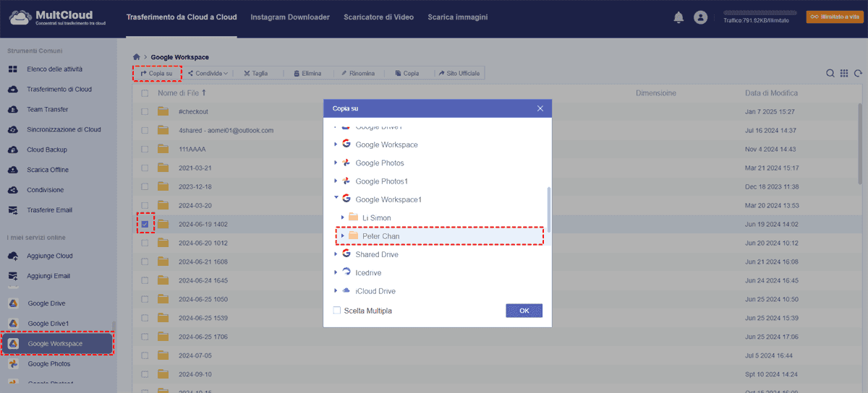Uncheck the 2024-06-19 1402 folder checkbox
This screenshot has width=868, height=393.
tap(145, 224)
